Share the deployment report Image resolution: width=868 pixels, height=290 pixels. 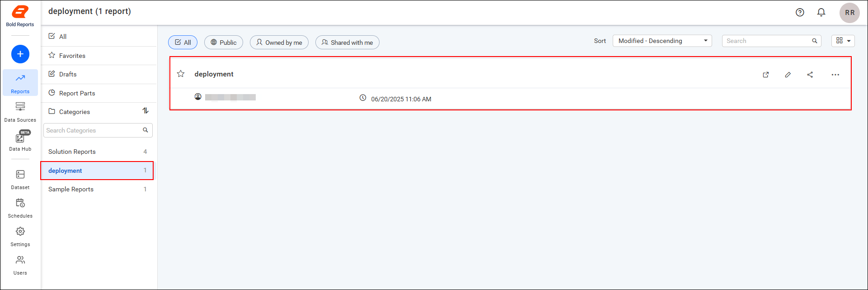[x=810, y=75]
